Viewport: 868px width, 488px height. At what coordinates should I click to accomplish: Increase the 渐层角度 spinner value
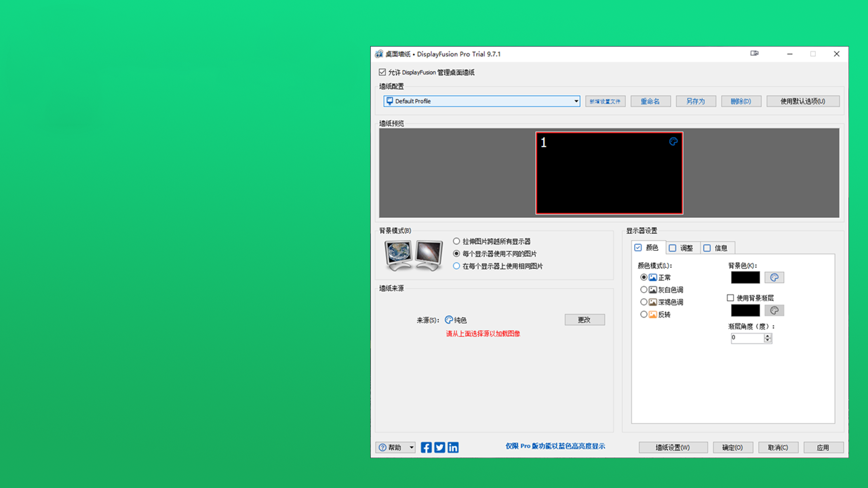point(768,335)
